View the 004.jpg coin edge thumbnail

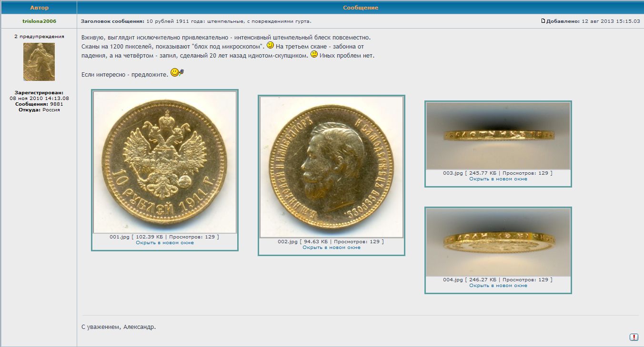[x=498, y=242]
